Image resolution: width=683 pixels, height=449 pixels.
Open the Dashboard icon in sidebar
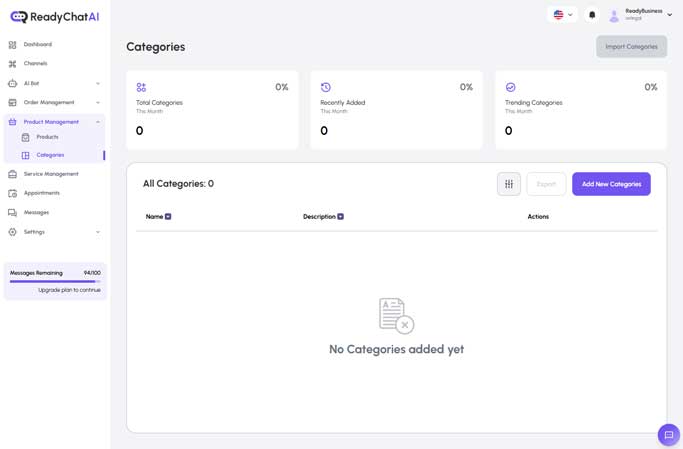coord(13,44)
